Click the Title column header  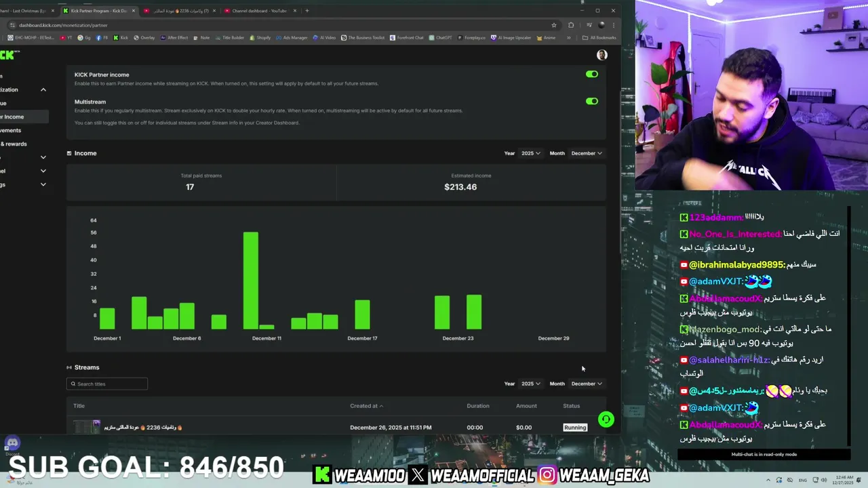[x=79, y=406]
